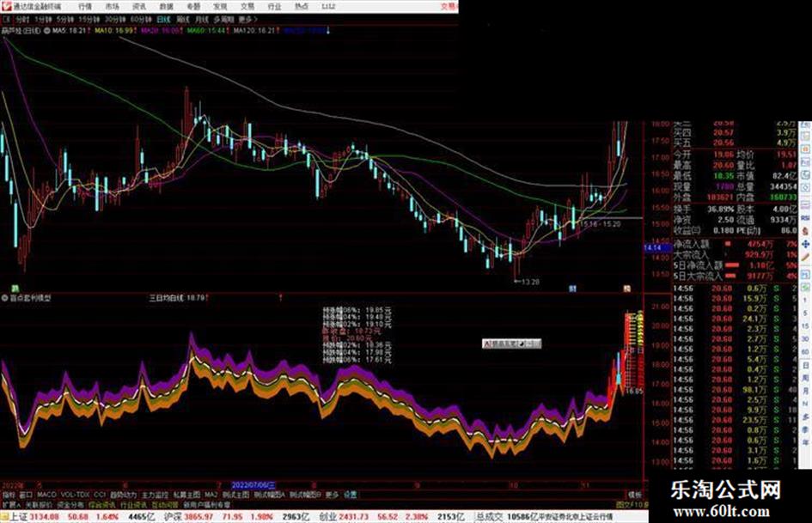Switch chart to 分时 view
This screenshot has width=812, height=523.
click(x=22, y=19)
